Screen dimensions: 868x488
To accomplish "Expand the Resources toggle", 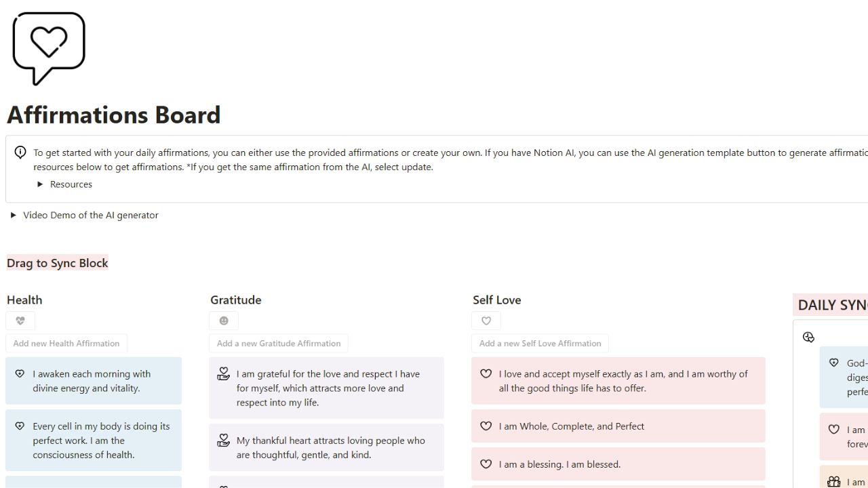I will click(41, 184).
